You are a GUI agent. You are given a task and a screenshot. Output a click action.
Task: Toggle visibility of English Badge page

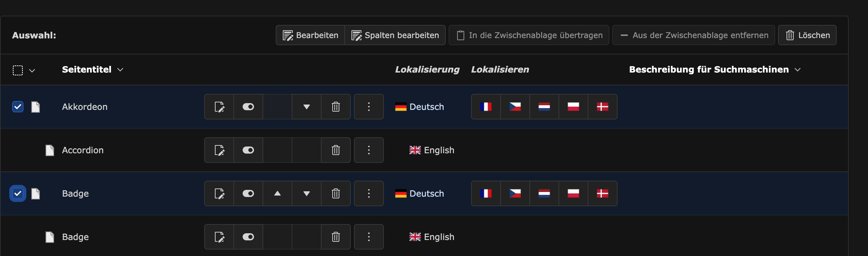(248, 237)
